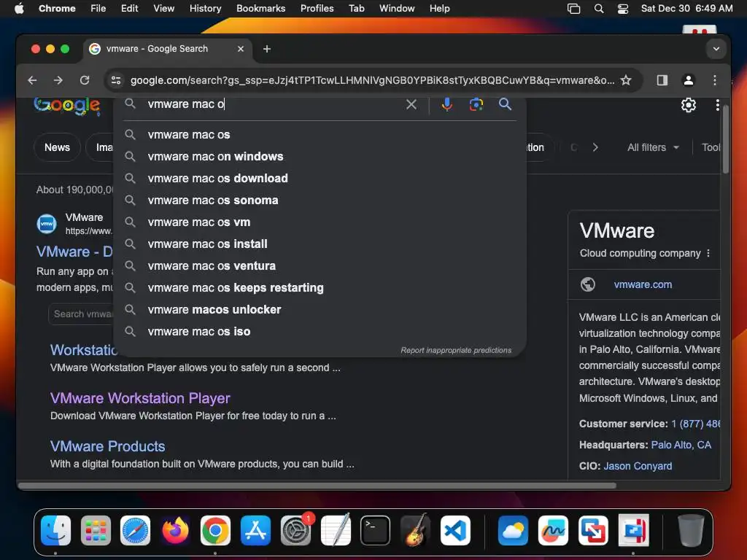
Task: Choose suggestion vmware mac os sonoma
Action: click(320, 201)
